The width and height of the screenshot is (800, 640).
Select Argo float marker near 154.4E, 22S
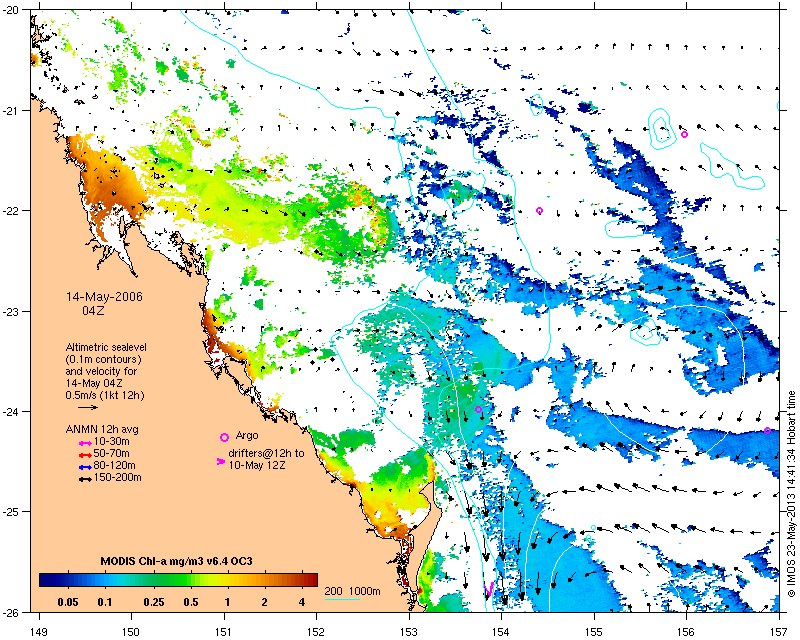tap(539, 211)
